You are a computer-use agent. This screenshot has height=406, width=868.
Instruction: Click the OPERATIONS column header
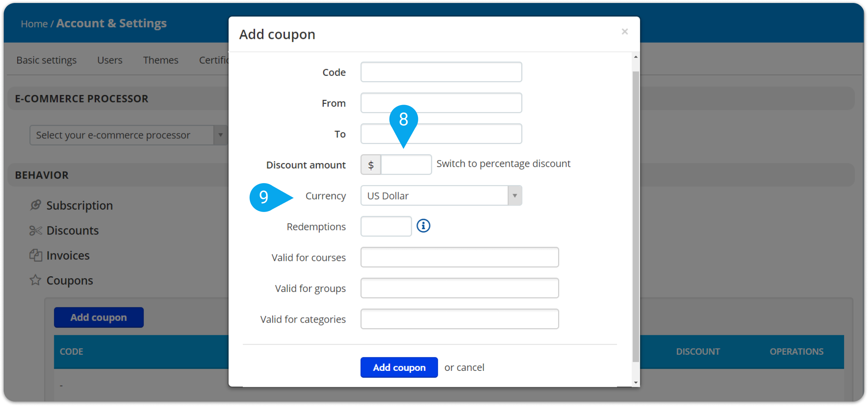coord(797,351)
